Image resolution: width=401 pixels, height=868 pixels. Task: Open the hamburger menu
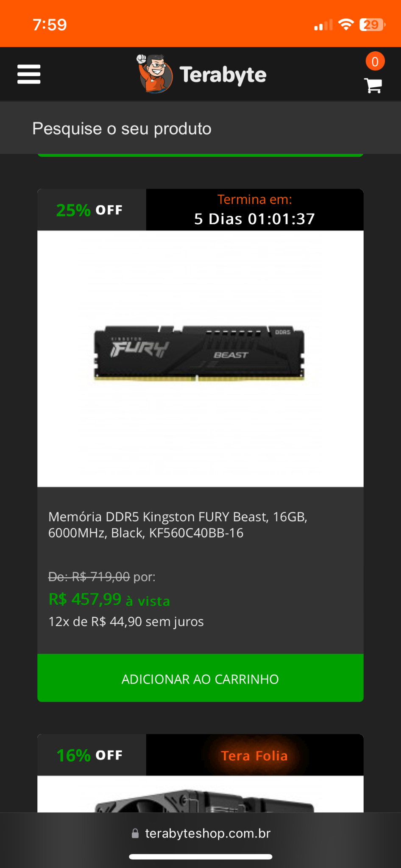(29, 74)
